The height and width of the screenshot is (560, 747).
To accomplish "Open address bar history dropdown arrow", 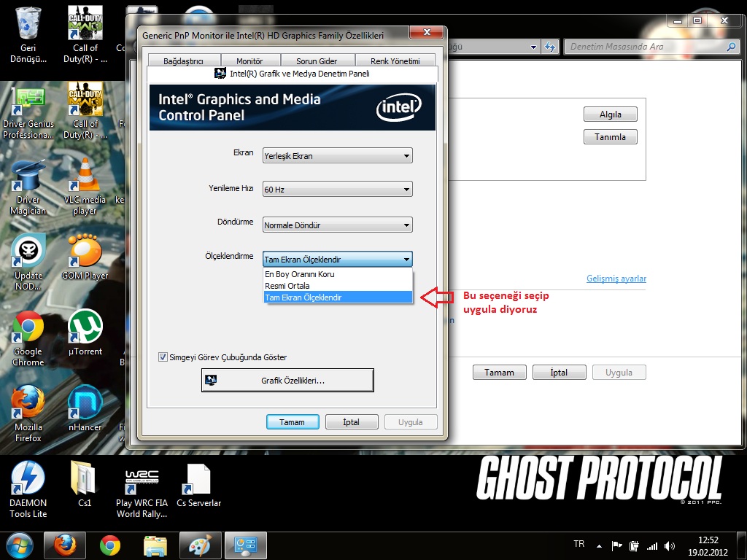I will coord(533,47).
